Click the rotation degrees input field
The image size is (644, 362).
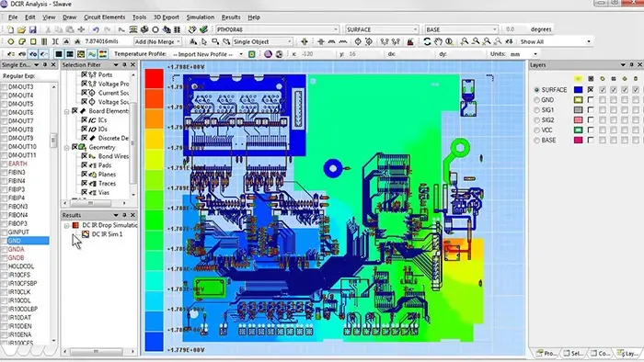click(x=514, y=29)
